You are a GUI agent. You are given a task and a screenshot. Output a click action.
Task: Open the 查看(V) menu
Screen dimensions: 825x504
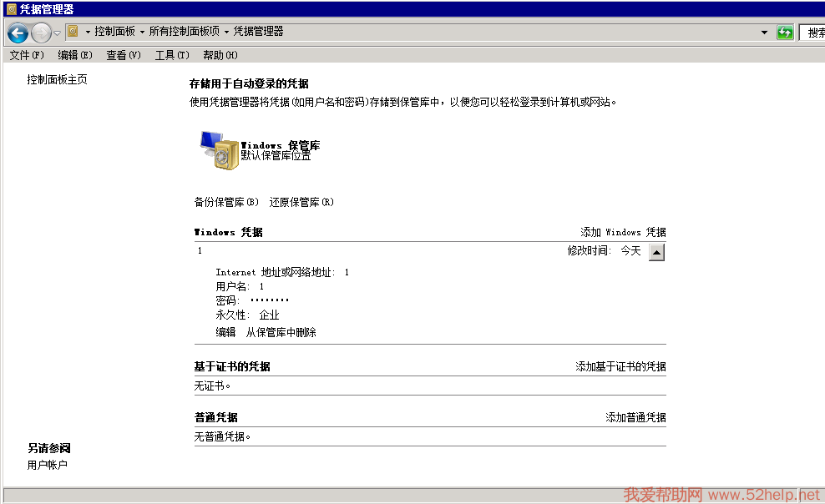pyautogui.click(x=124, y=55)
